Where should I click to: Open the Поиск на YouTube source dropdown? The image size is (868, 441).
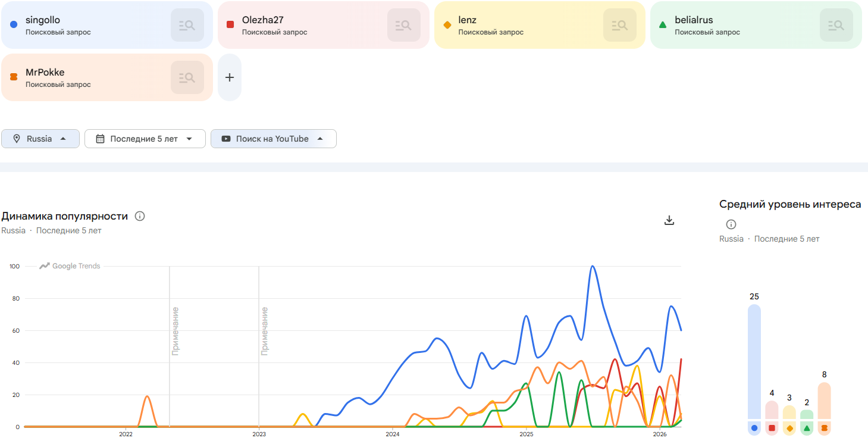coord(273,139)
